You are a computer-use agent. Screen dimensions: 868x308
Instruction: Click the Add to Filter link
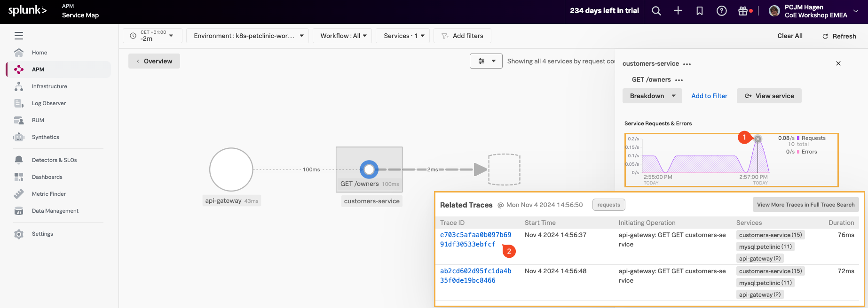709,96
